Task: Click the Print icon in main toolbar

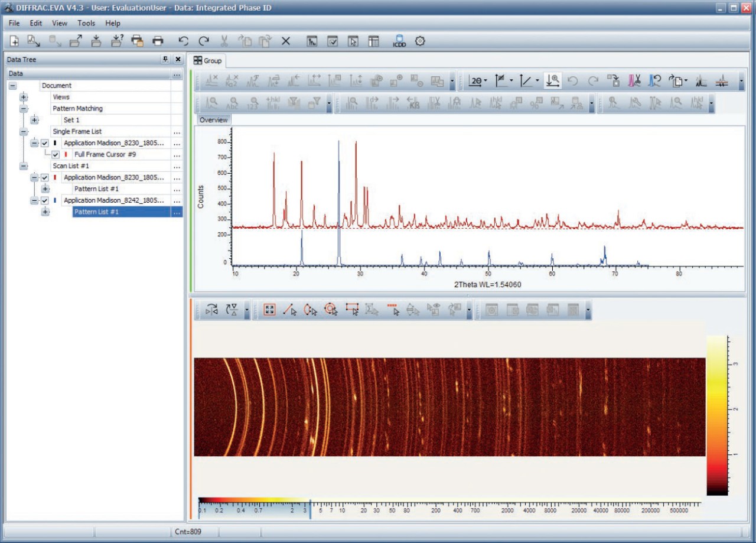Action: click(158, 41)
